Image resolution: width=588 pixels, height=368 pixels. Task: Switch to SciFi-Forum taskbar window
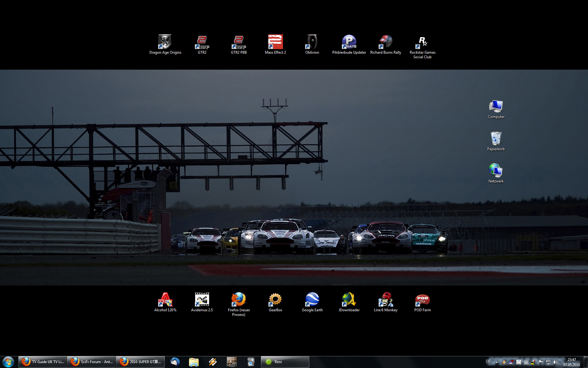[92, 362]
